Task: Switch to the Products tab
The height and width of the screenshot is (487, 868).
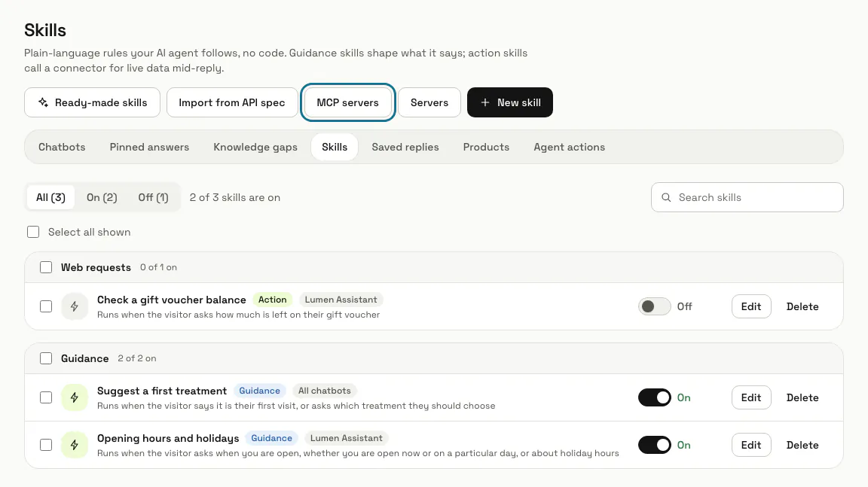Action: (x=486, y=147)
